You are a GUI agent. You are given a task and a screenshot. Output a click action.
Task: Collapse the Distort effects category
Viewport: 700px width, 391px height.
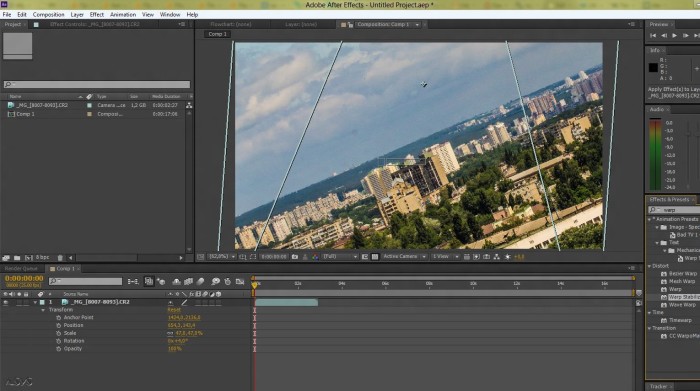coord(650,266)
